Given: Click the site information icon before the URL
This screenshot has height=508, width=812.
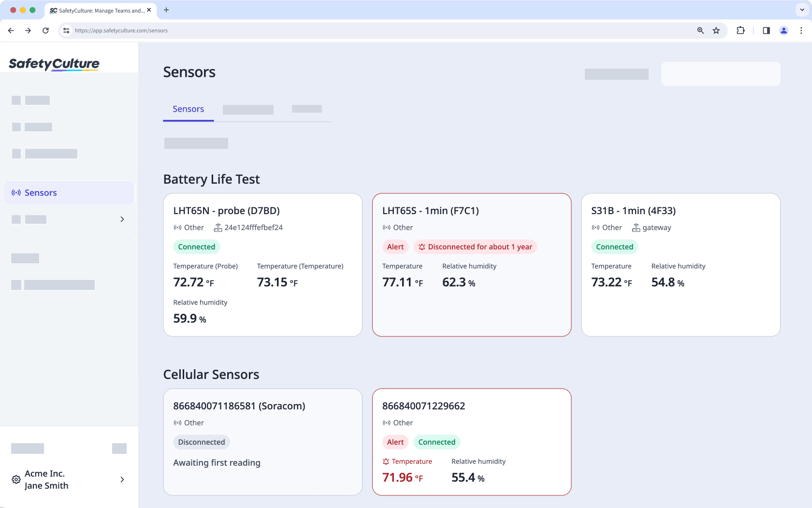Looking at the screenshot, I should click(x=66, y=30).
